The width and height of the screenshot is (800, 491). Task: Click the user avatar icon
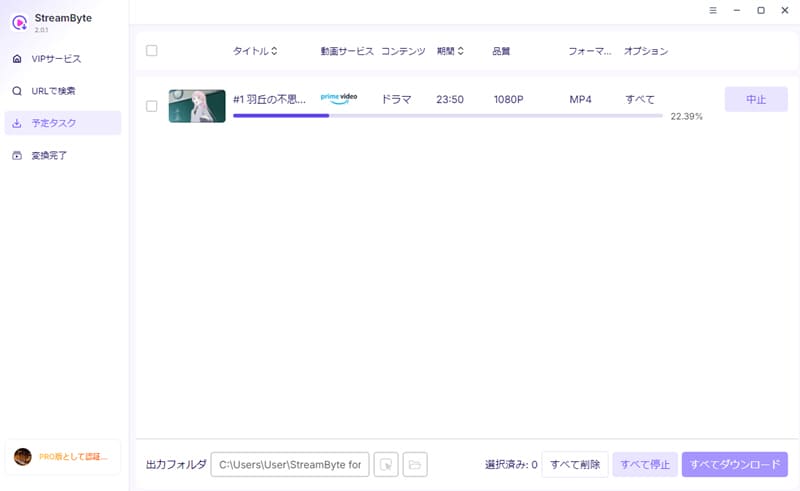[22, 457]
